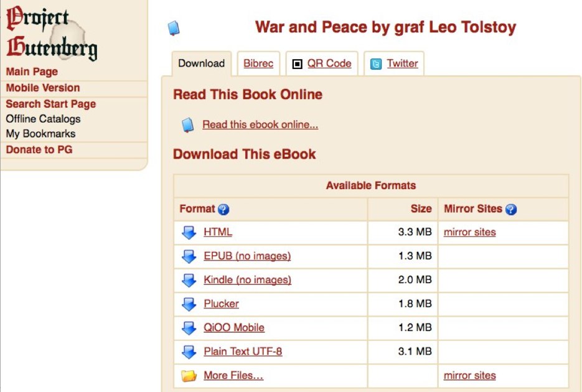Click the 3.1 MB size value
This screenshot has height=392, width=582.
click(415, 351)
